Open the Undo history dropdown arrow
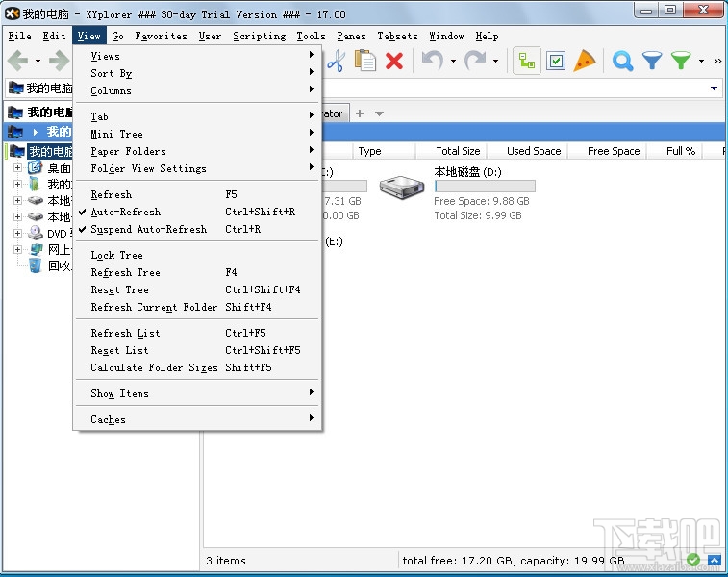The image size is (728, 577). 453,61
